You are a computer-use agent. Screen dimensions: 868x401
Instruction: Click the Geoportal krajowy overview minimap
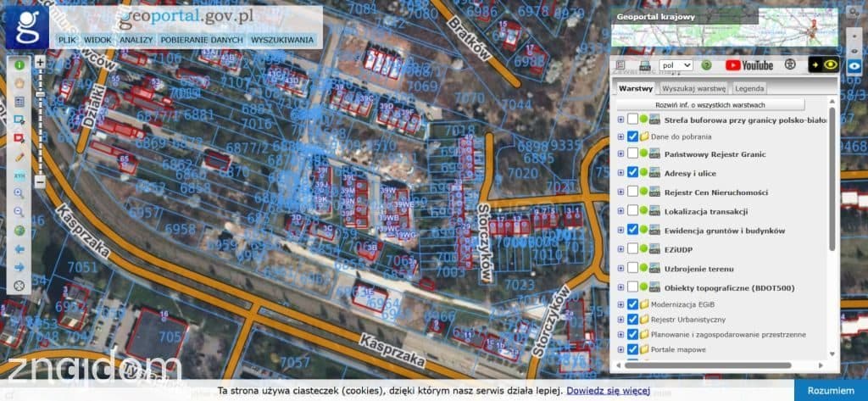click(725, 26)
